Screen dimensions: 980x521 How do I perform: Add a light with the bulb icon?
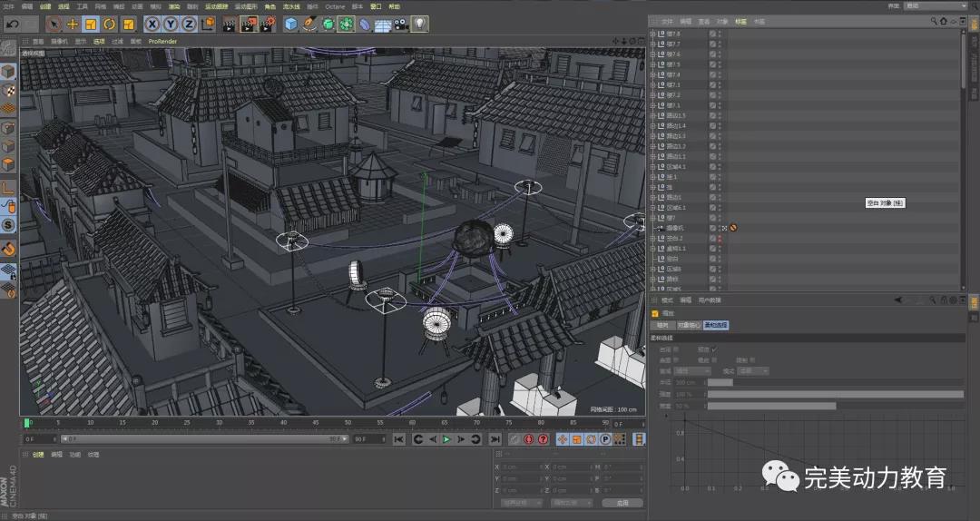(x=420, y=24)
